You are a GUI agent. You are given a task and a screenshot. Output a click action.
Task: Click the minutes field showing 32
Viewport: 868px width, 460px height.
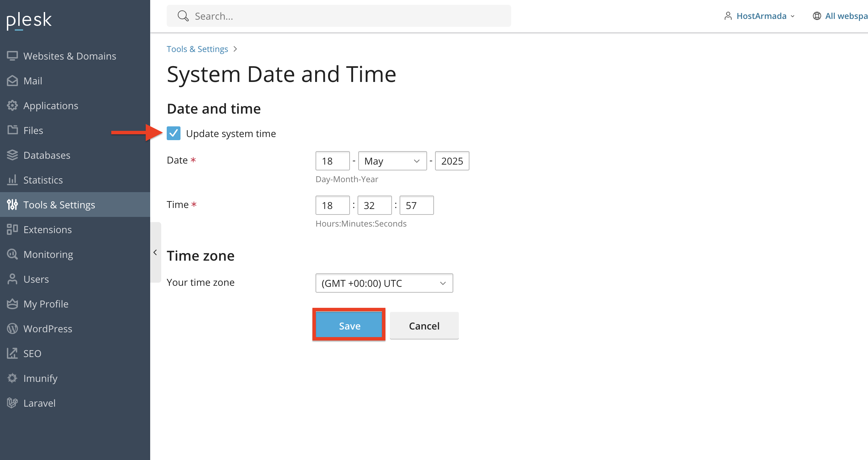(x=374, y=205)
